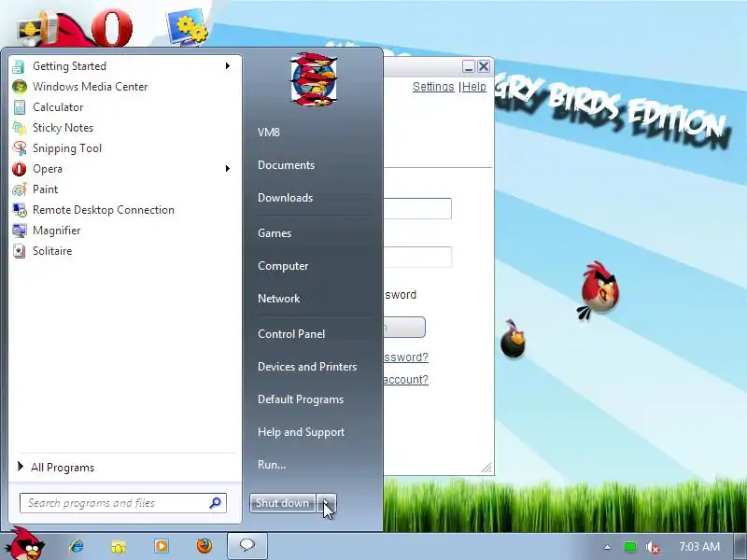Open Help and Support
Viewport: 747px width, 560px height.
301,432
